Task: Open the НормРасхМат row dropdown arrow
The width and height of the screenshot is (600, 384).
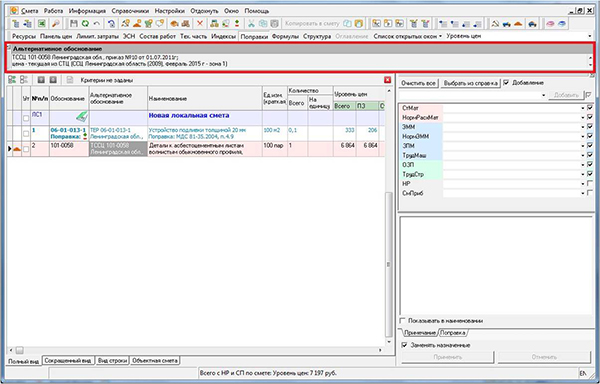Action: tap(583, 118)
